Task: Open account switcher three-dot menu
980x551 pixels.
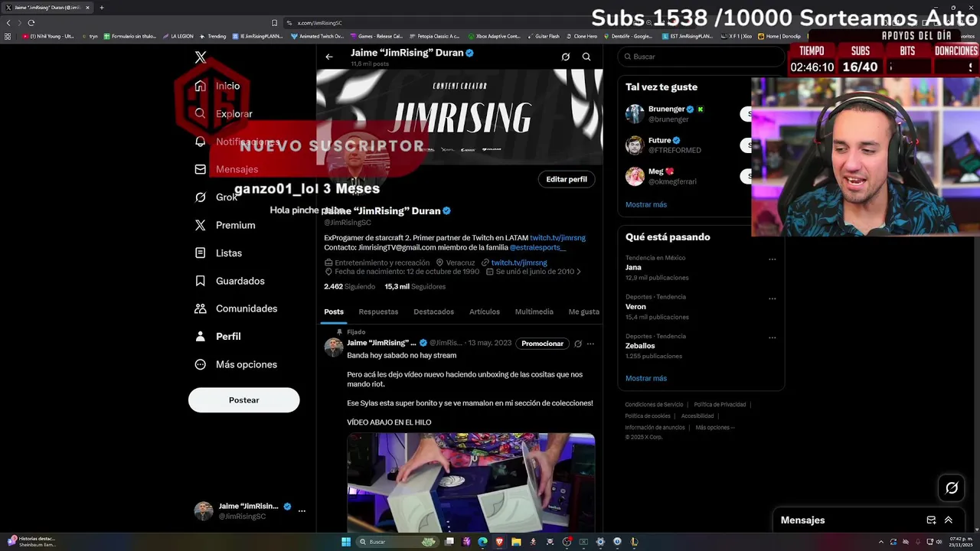Action: pyautogui.click(x=302, y=510)
